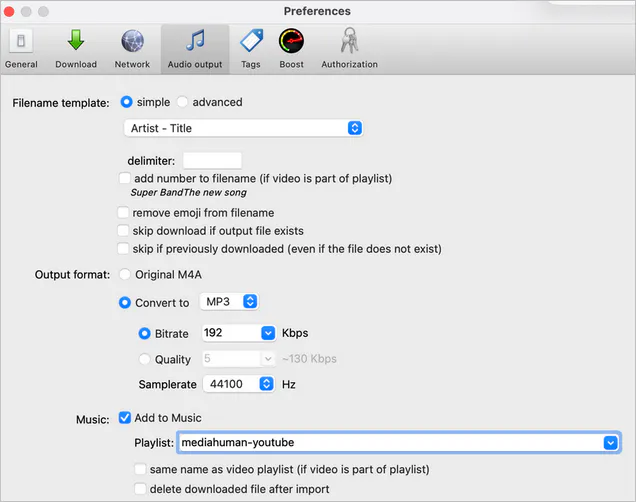Enable add number to filename checkbox
This screenshot has width=636, height=502.
(125, 178)
